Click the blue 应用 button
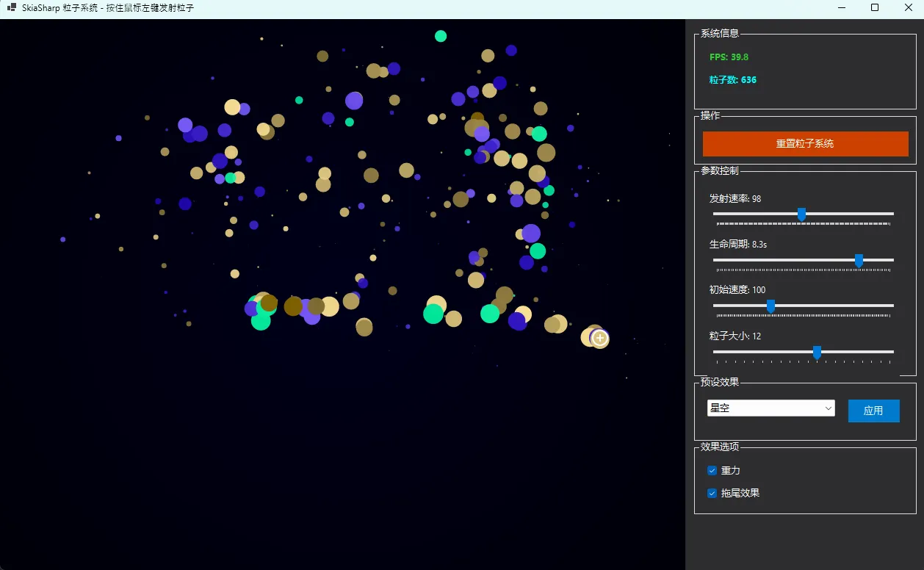Image resolution: width=924 pixels, height=570 pixels. click(x=873, y=411)
